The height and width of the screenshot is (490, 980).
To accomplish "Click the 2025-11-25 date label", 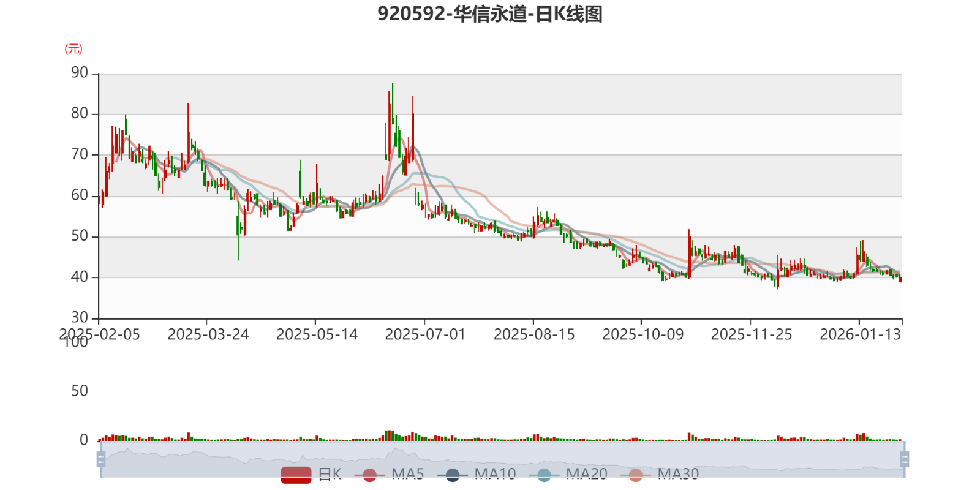I will (752, 334).
